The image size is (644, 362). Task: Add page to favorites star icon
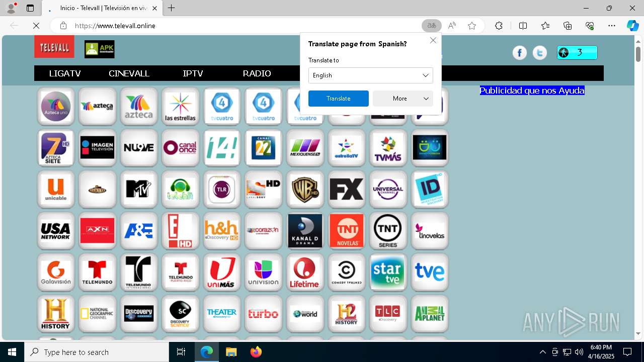point(472,26)
